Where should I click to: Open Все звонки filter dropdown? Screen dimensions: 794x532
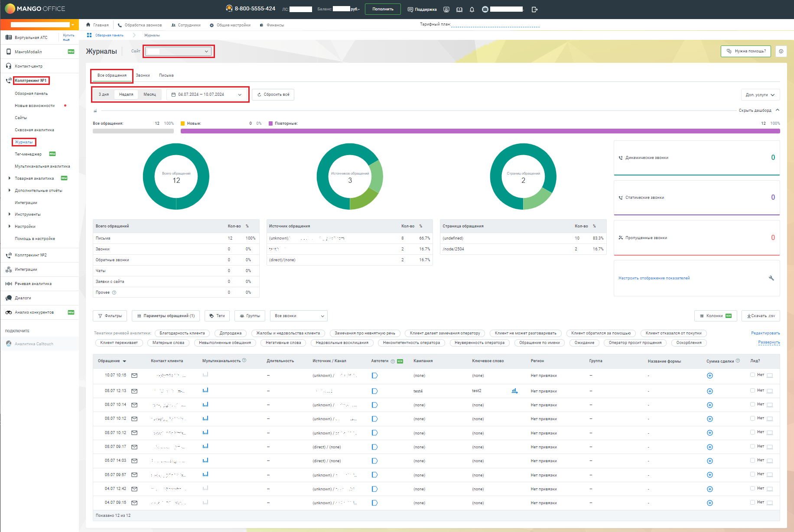(298, 316)
